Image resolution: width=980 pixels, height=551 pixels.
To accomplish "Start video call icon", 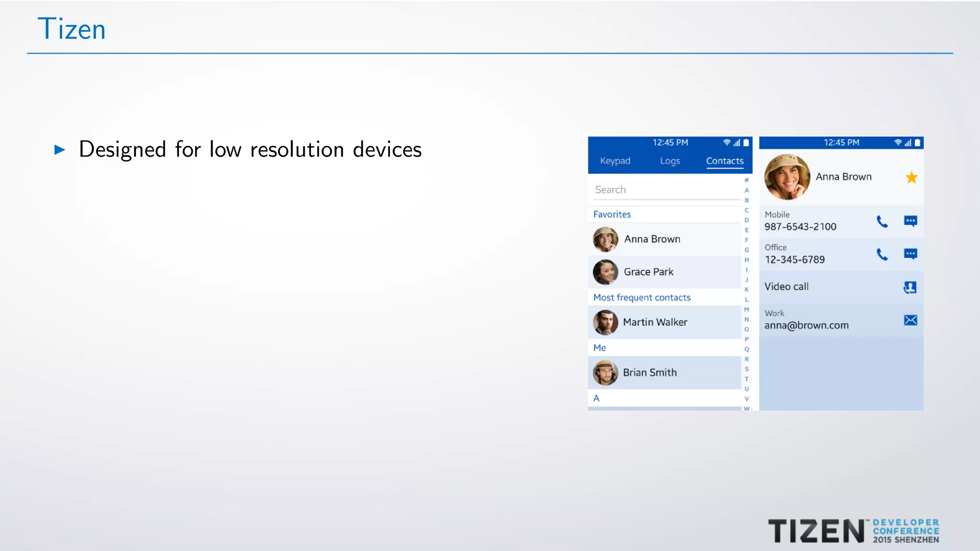I will pos(910,287).
